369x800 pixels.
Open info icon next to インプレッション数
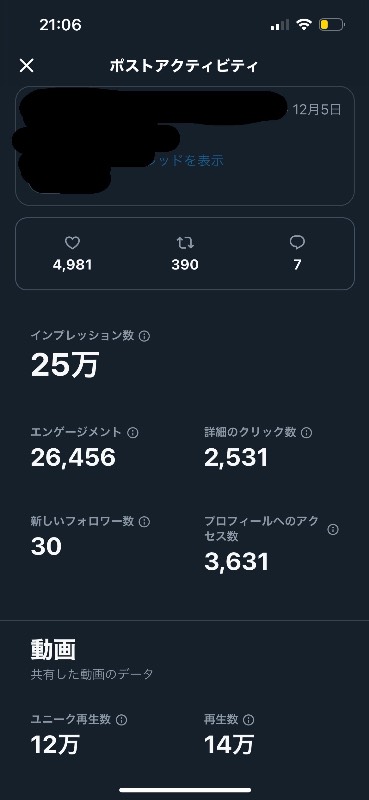144,336
